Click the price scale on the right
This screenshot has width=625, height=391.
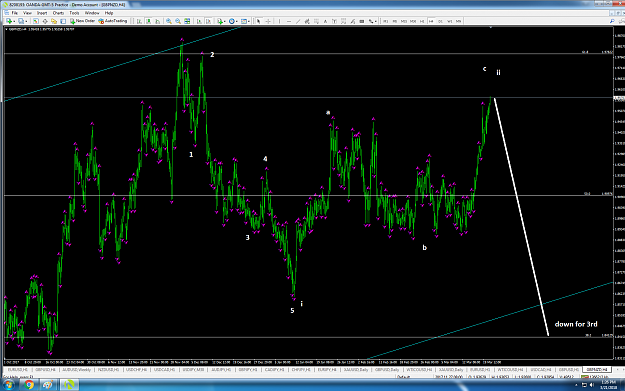pyautogui.click(x=619, y=193)
